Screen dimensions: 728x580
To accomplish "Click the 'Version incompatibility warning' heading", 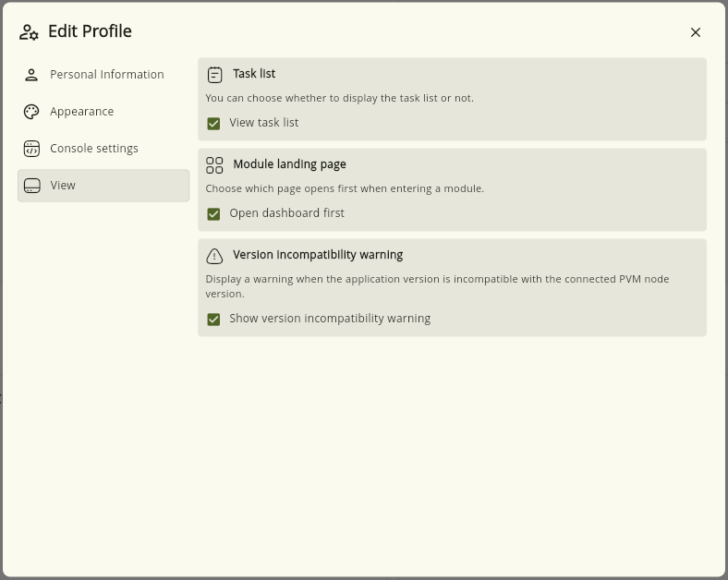I will point(318,255).
